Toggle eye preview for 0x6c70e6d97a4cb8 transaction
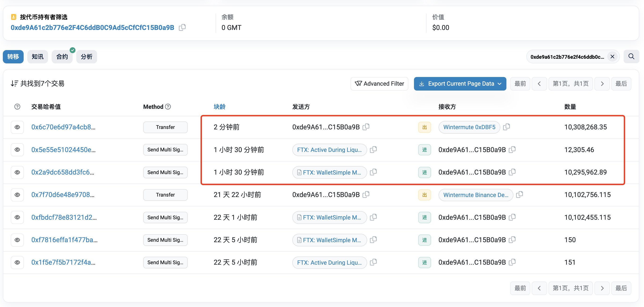This screenshot has width=644, height=307. (x=17, y=127)
